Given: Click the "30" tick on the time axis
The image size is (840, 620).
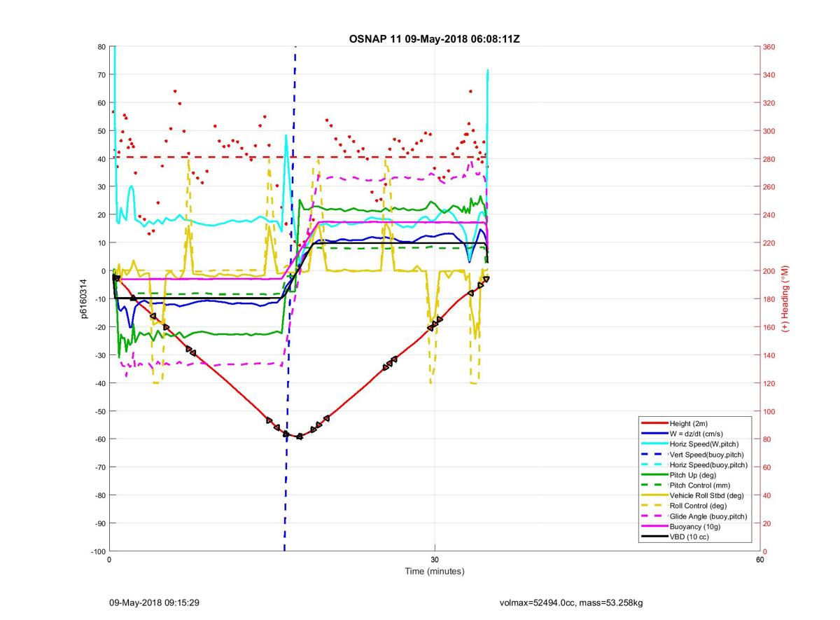Looking at the screenshot, I should coord(435,560).
